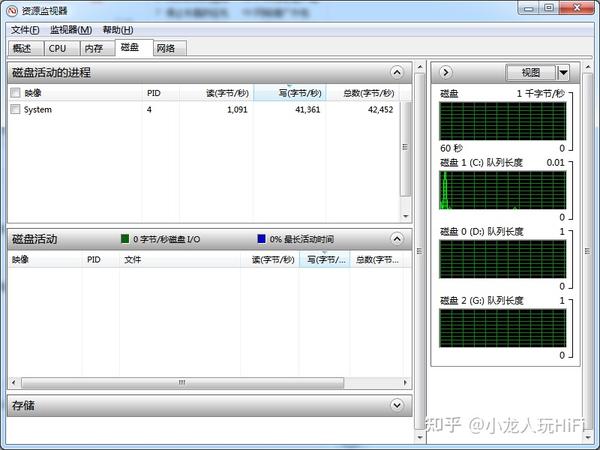Open the 文件(F) menu
This screenshot has width=600, height=450.
click(25, 30)
